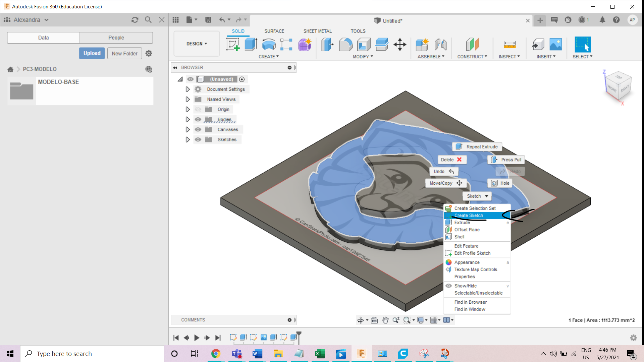Toggle visibility of Origin folder
Image resolution: width=644 pixels, height=362 pixels.
[198, 109]
